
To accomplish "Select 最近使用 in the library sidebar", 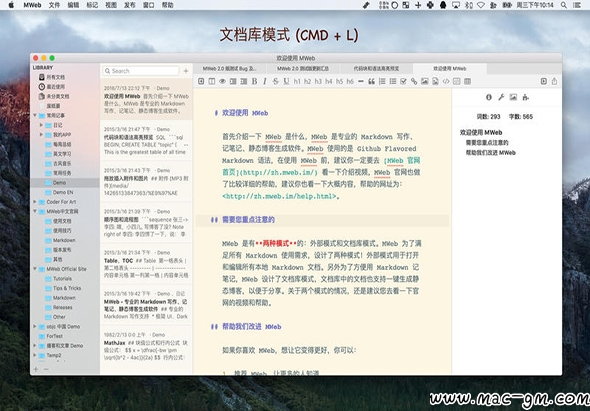I will (56, 87).
